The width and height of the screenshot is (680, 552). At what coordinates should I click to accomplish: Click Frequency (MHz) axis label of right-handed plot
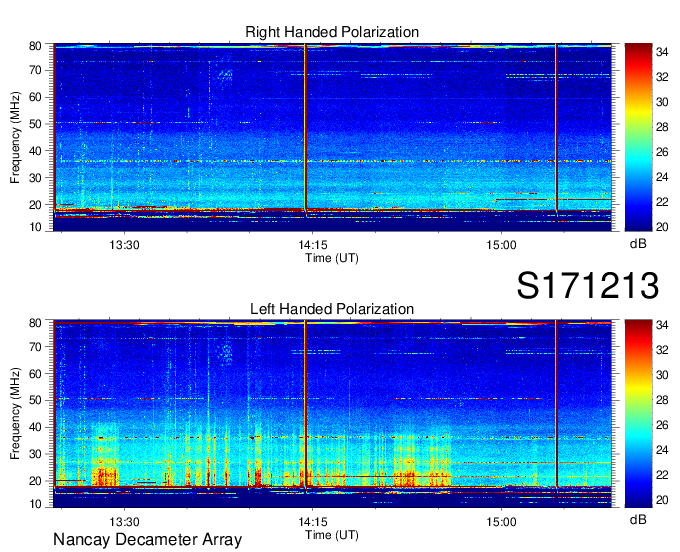tap(15, 137)
